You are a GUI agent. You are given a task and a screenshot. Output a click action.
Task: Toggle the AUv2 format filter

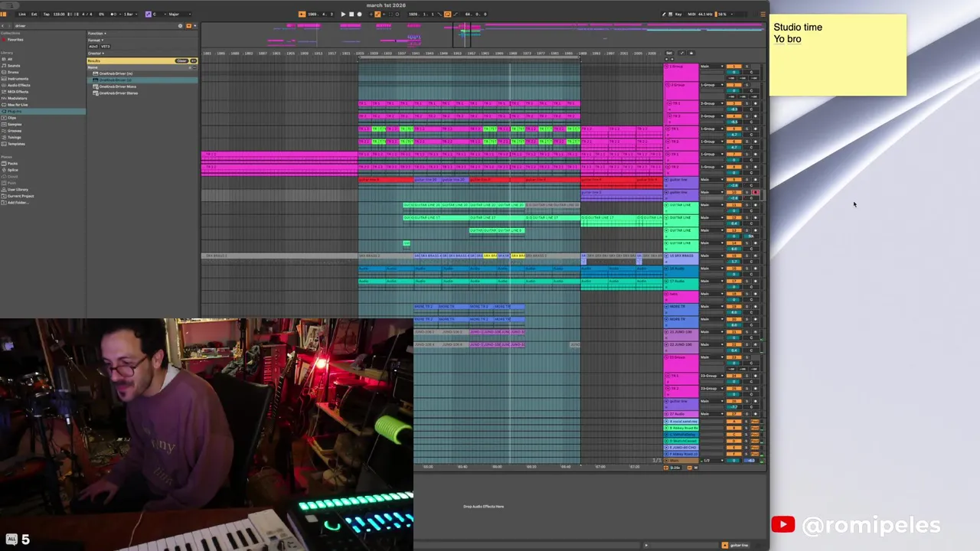(93, 47)
